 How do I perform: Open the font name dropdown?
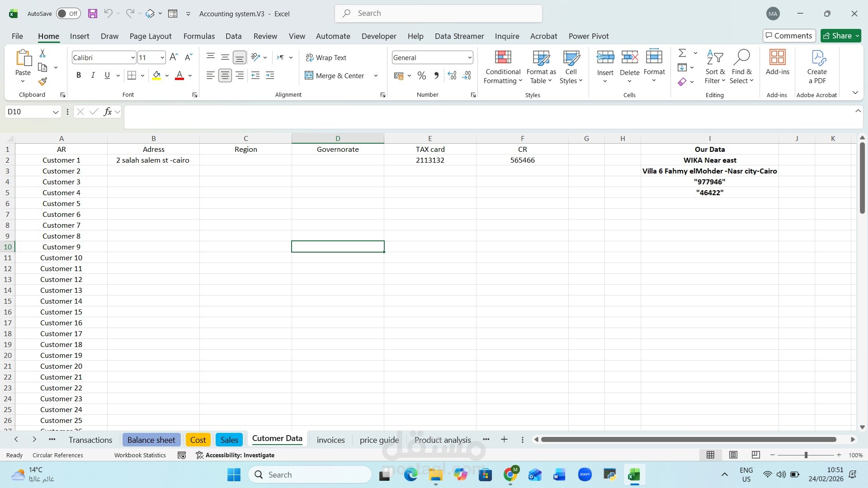pyautogui.click(x=132, y=57)
